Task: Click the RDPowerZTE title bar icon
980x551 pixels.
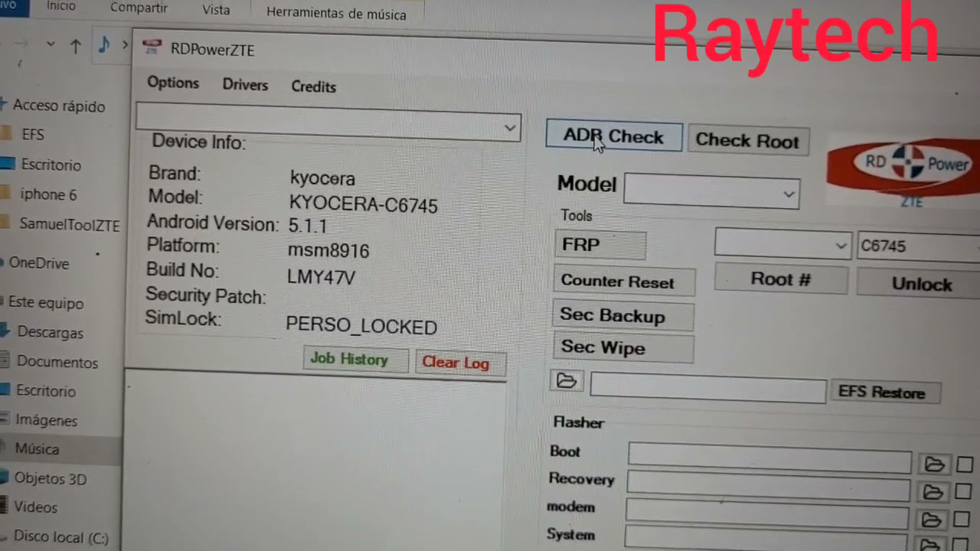Action: click(152, 48)
